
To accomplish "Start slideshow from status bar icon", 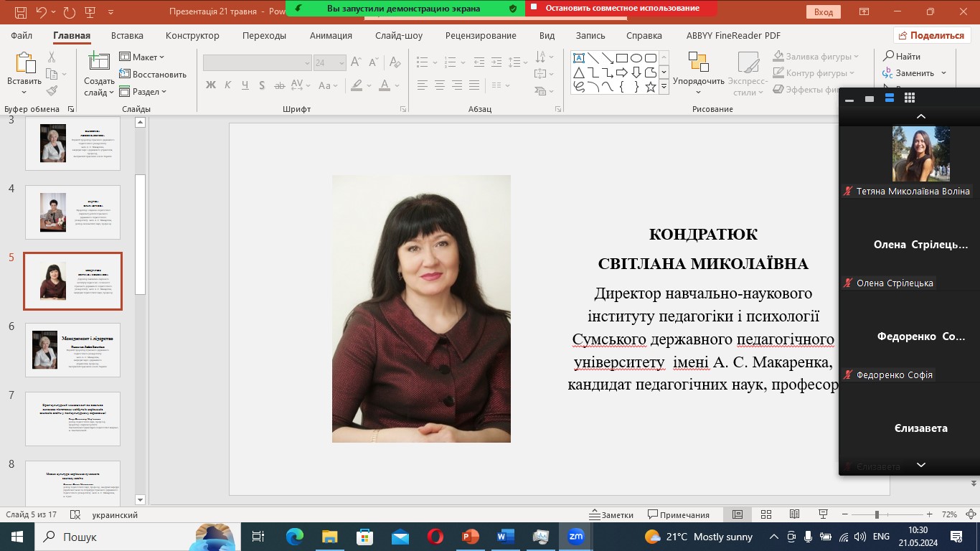I will tap(823, 515).
